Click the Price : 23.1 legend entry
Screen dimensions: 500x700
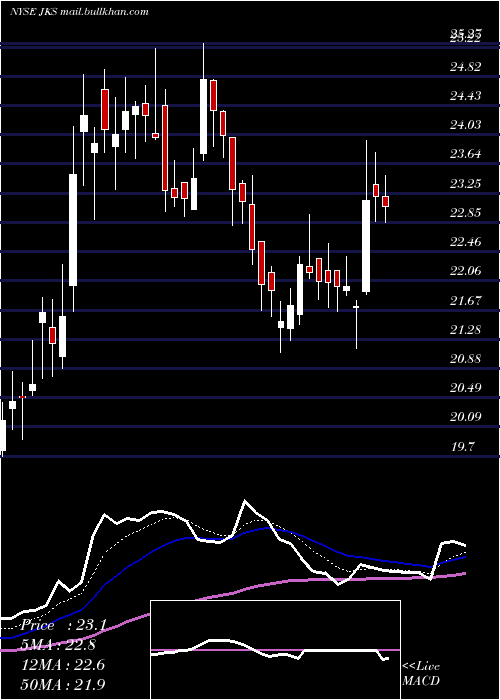pyautogui.click(x=63, y=625)
